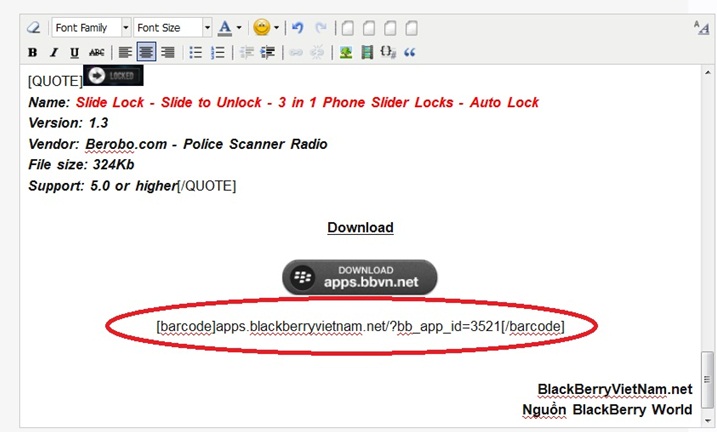The image size is (717, 433).
Task: Click the increase indent icon
Action: 268,52
